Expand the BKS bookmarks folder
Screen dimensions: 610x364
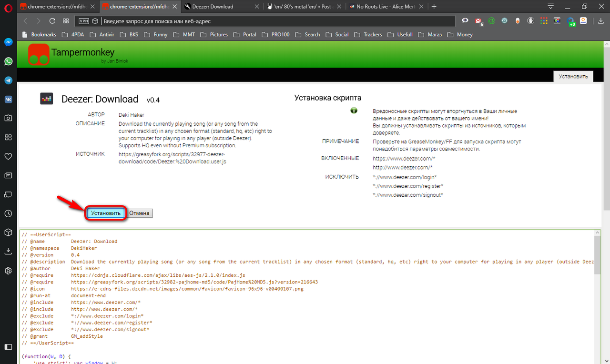point(129,34)
